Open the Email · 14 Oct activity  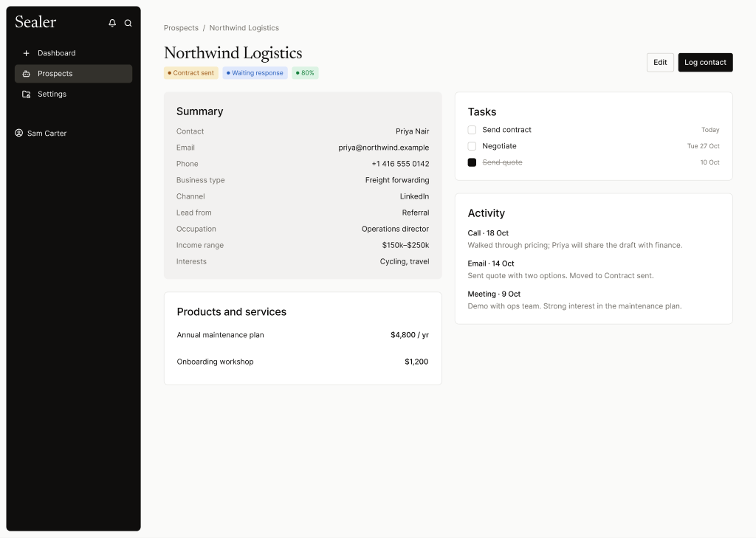[491, 263]
